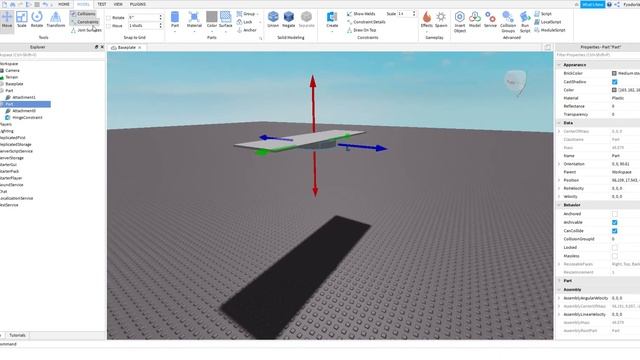Expand the Velocity property row
This screenshot has width=640, height=360.
[559, 196]
